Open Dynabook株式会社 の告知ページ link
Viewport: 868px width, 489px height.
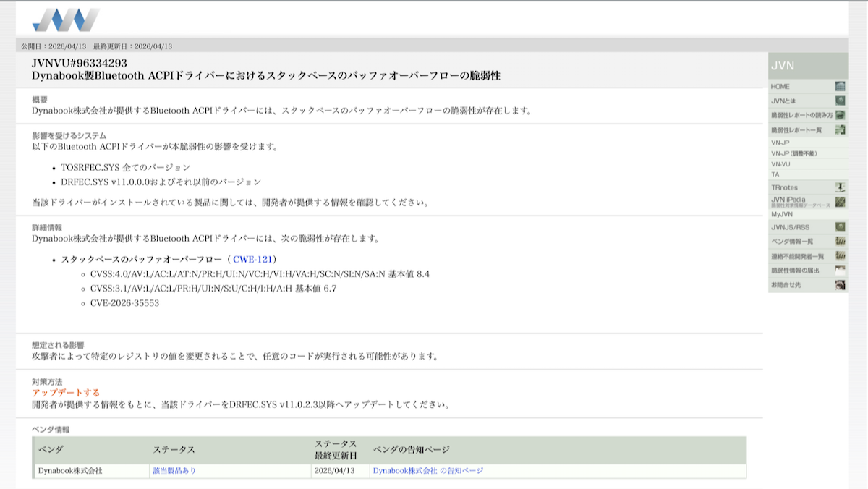[428, 469]
